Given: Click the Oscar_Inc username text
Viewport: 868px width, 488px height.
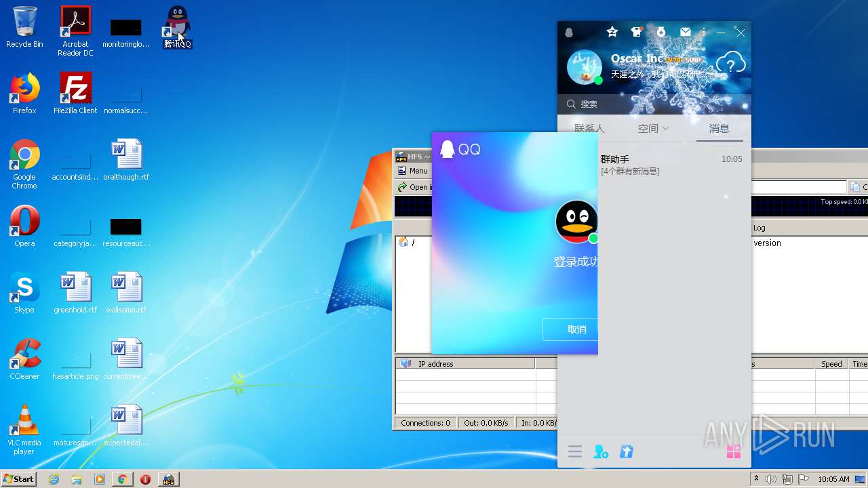Looking at the screenshot, I should [637, 59].
